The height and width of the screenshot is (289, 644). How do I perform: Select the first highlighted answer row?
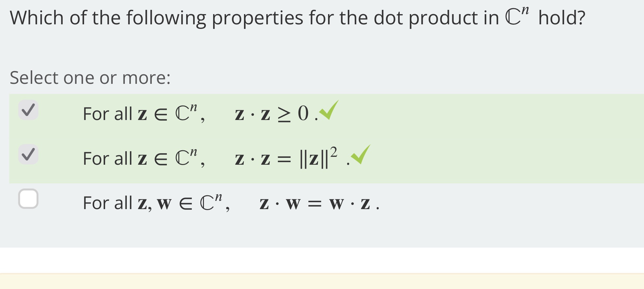(197, 113)
